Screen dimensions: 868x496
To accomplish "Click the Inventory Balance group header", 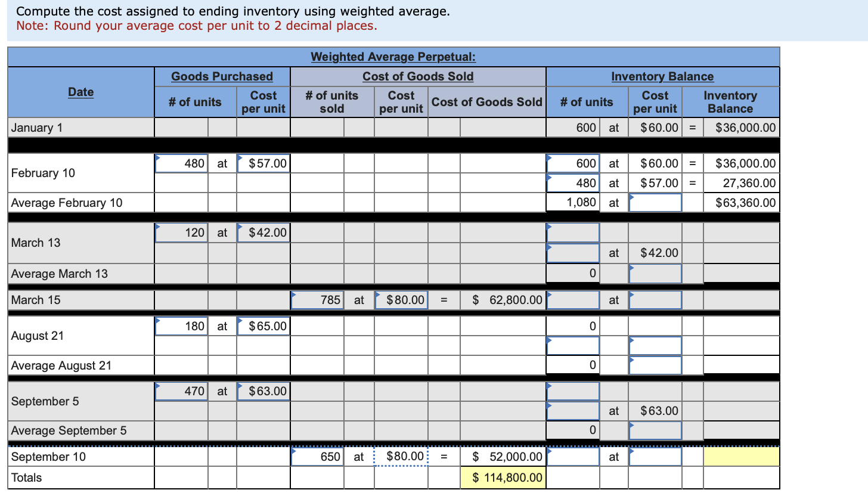I will coord(662,76).
